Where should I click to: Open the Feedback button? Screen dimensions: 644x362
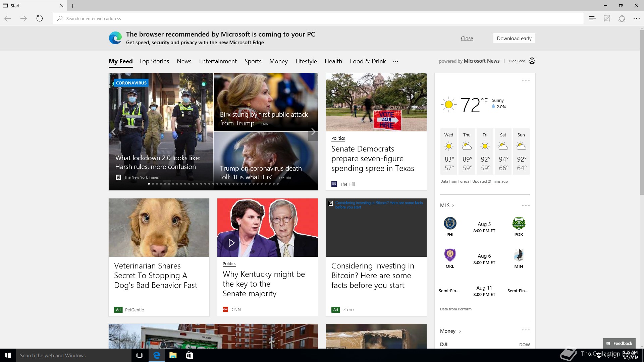click(619, 343)
